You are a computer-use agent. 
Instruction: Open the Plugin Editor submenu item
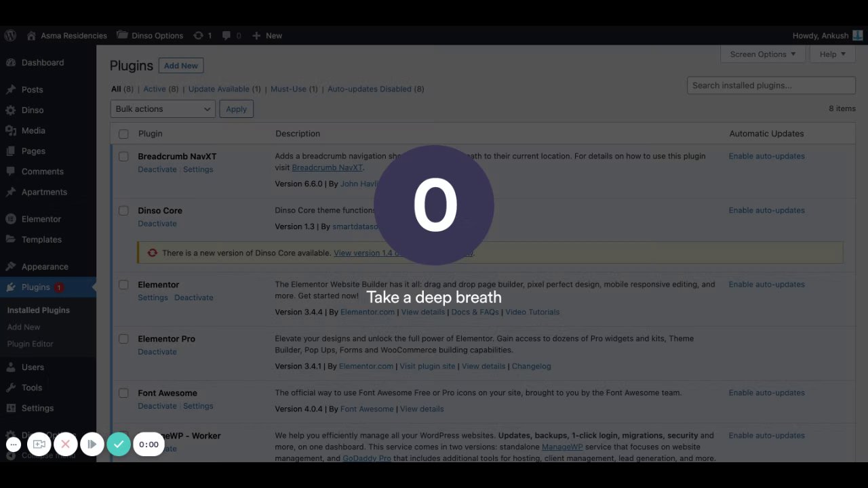click(x=31, y=344)
